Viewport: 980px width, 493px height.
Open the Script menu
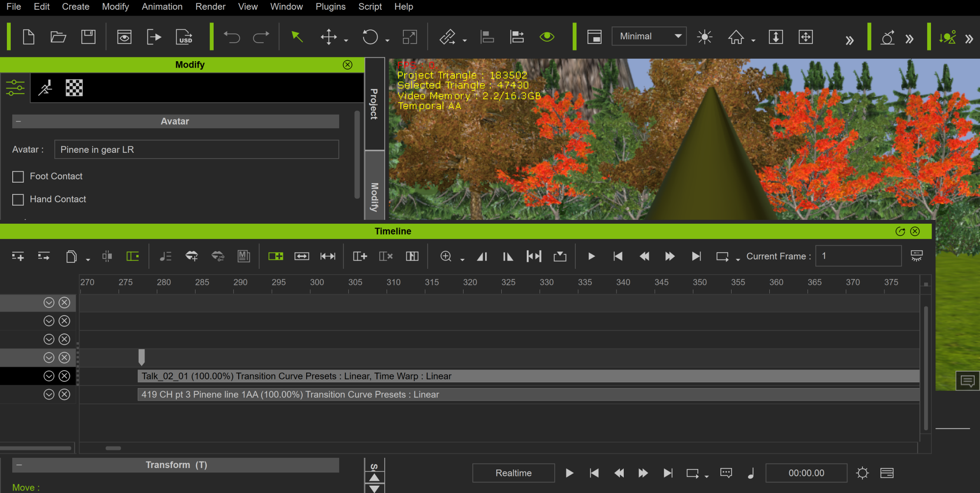point(370,7)
